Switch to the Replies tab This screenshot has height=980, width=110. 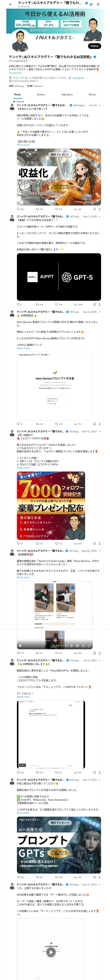point(41,94)
